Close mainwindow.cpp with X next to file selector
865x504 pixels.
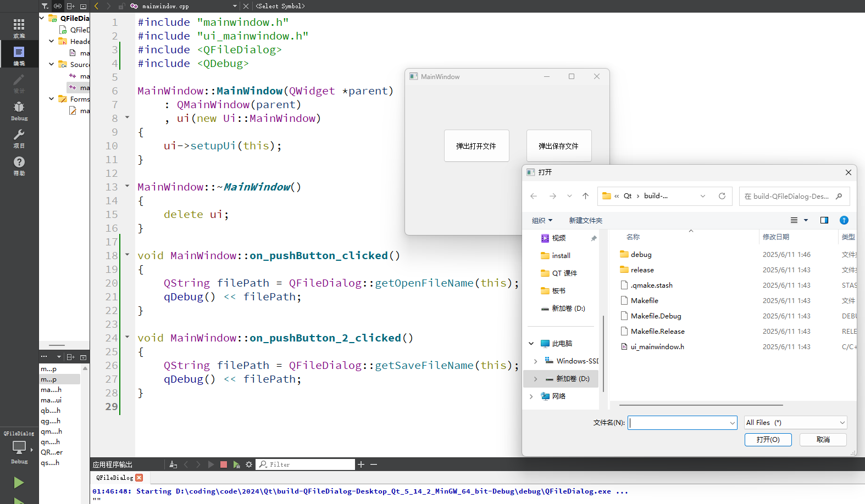(246, 6)
